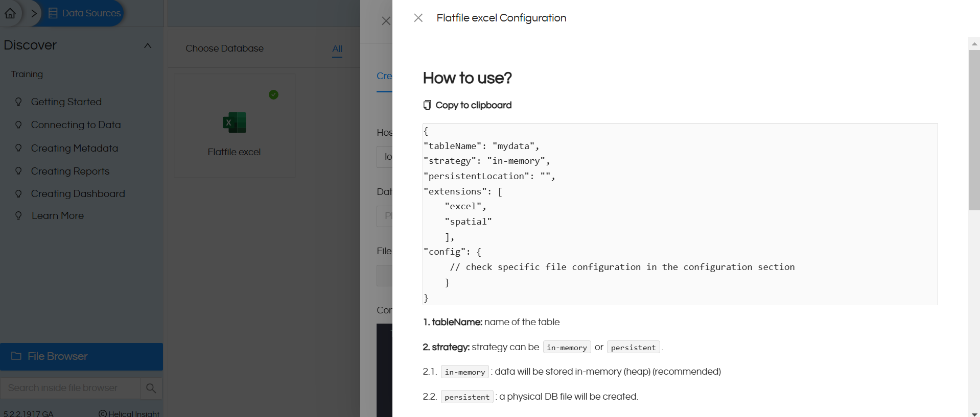
Task: Copy the configuration to clipboard
Action: point(467,105)
